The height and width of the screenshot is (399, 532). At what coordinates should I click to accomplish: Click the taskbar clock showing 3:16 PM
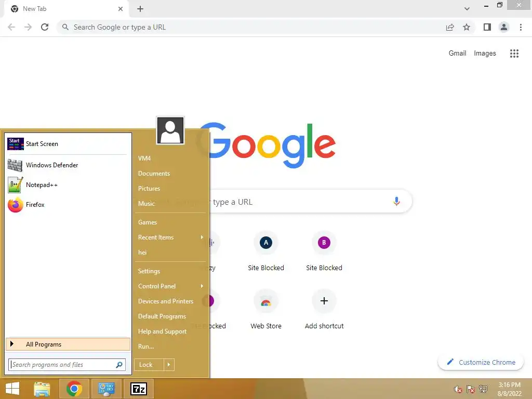[509, 389]
